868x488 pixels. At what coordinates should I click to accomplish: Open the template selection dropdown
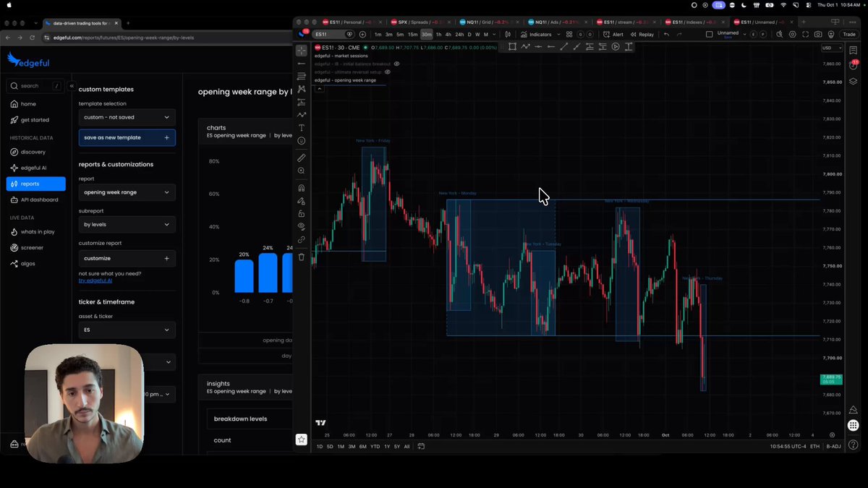coord(127,117)
